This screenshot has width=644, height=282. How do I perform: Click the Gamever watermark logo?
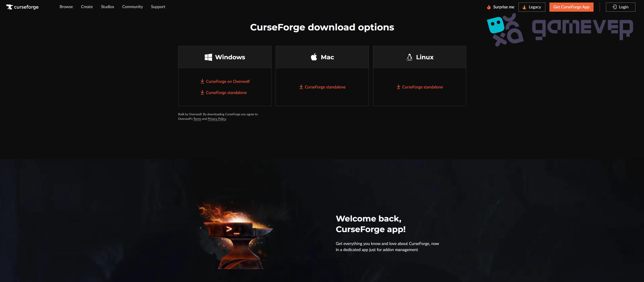(560, 30)
